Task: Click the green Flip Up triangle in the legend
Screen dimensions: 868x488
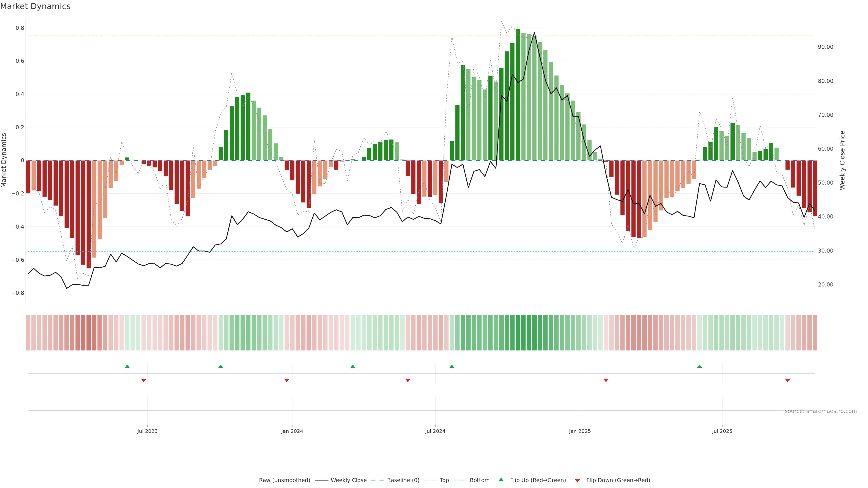Action: (501, 480)
